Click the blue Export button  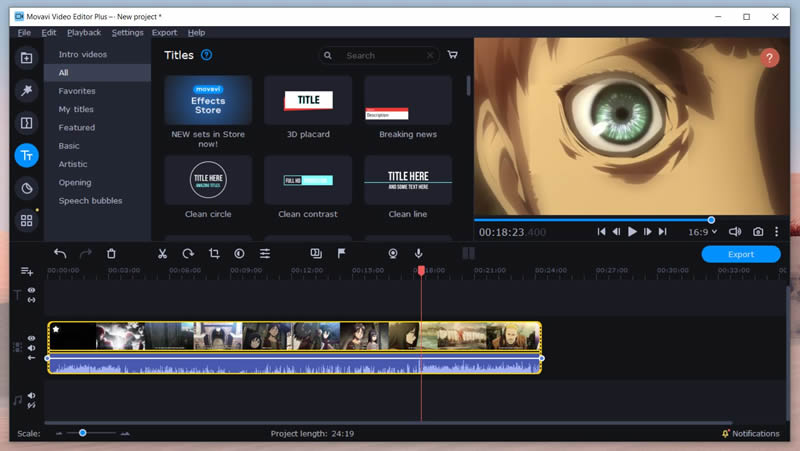click(741, 254)
